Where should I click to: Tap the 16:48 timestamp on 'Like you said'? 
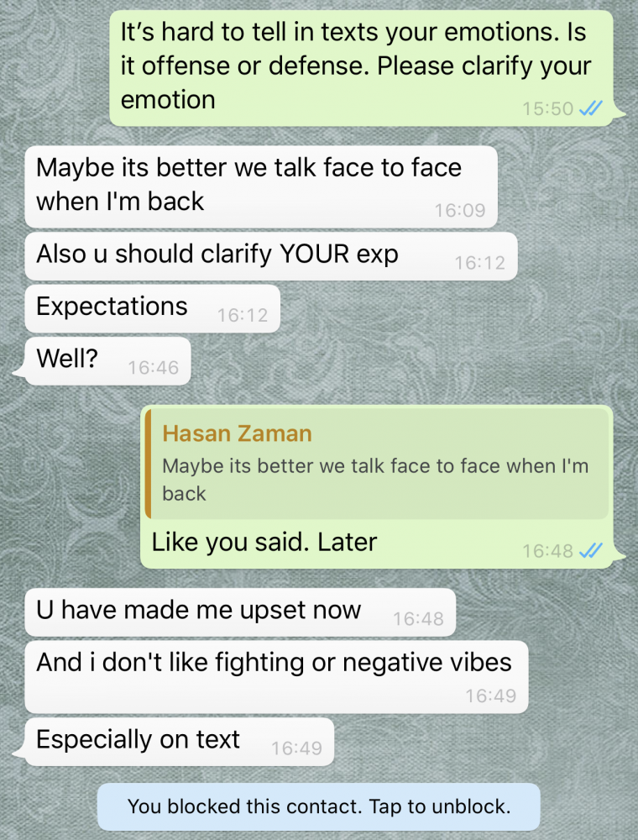[x=547, y=550]
